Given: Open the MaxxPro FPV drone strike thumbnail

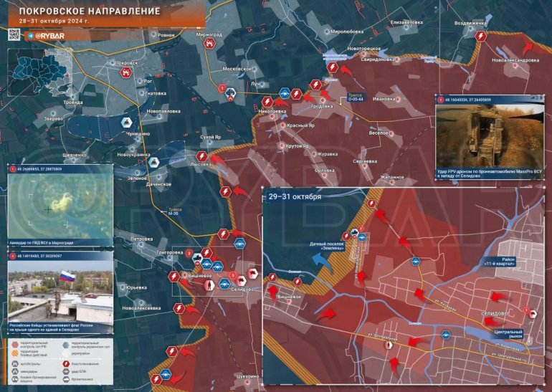Looking at the screenshot, I should click(489, 136).
